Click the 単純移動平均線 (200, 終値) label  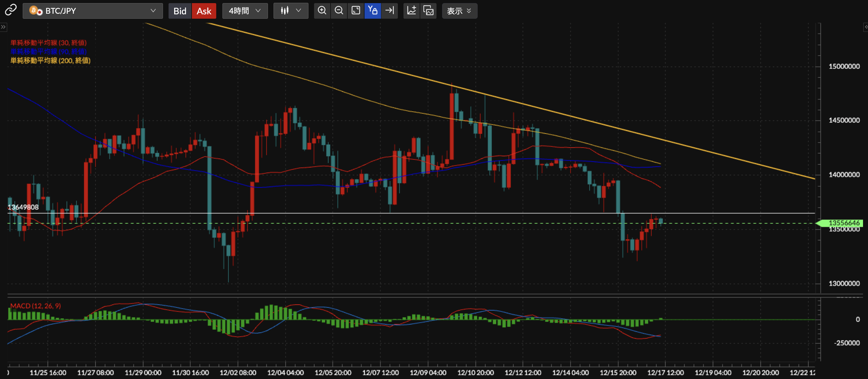coord(50,60)
